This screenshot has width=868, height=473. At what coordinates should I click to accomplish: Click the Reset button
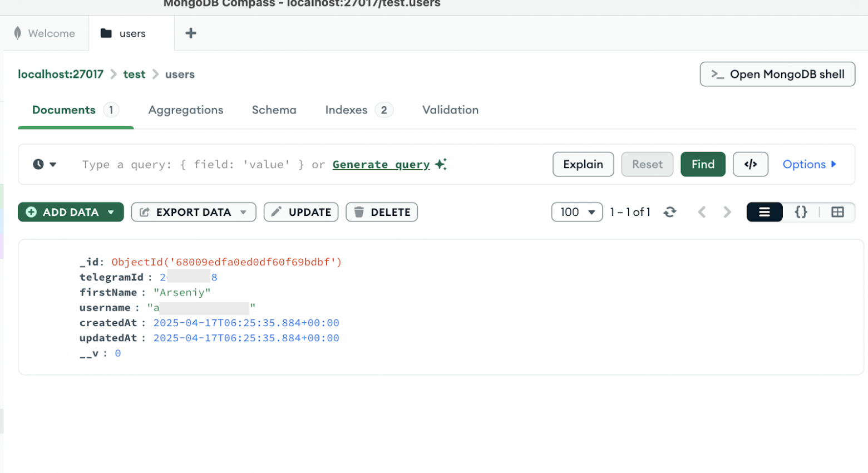(647, 164)
